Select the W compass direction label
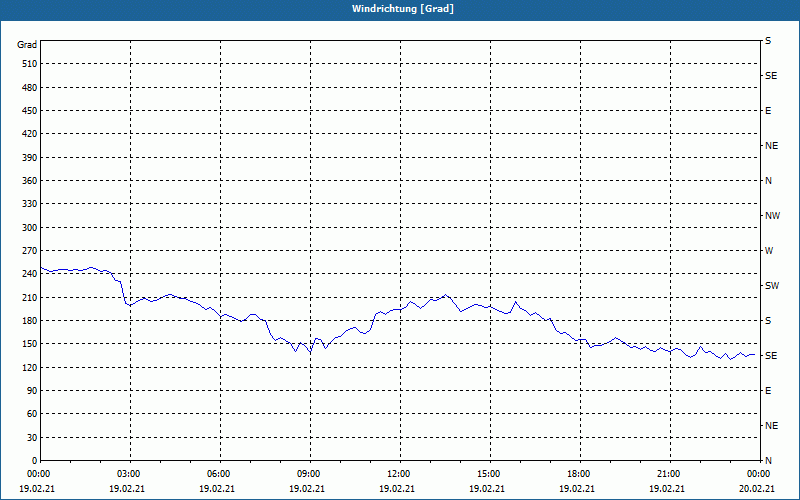Screen dimensions: 800x500 (769, 251)
